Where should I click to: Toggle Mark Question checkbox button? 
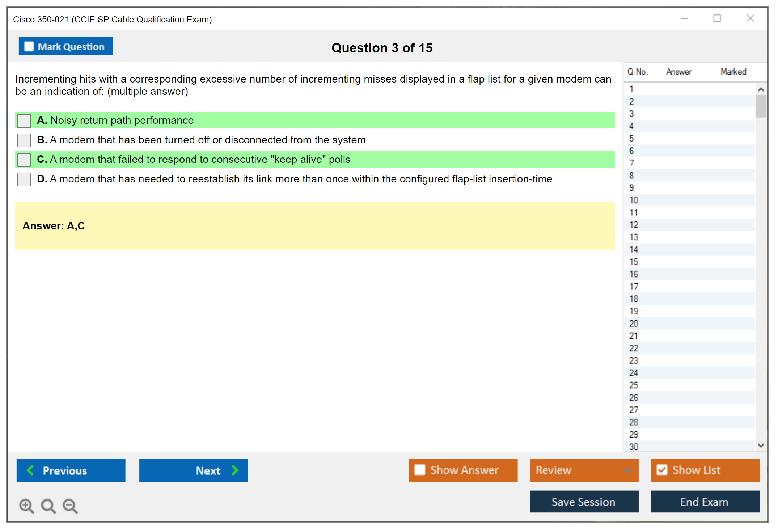29,46
